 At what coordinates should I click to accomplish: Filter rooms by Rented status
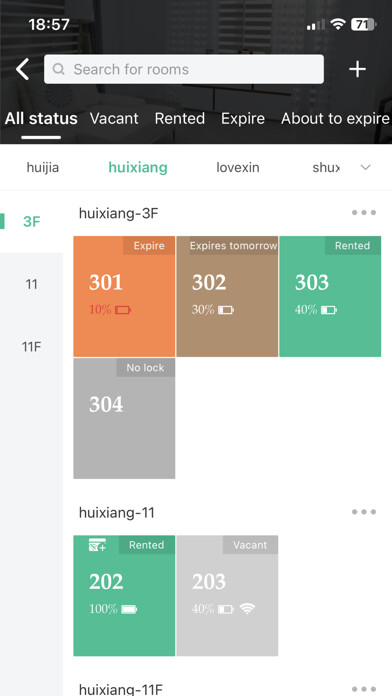(180, 119)
